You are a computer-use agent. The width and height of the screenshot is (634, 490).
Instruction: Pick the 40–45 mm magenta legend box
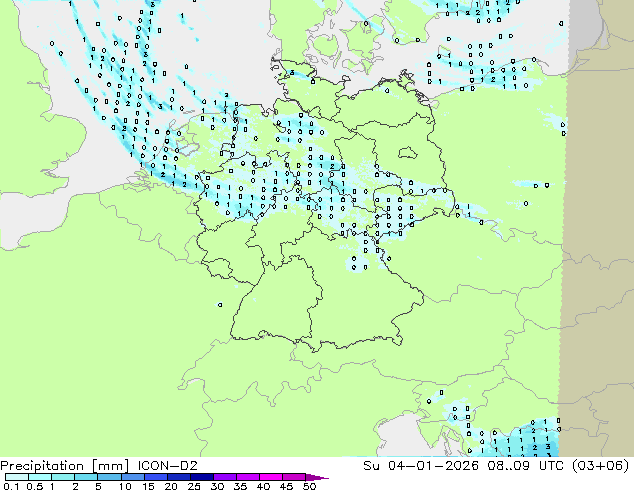[271, 477]
